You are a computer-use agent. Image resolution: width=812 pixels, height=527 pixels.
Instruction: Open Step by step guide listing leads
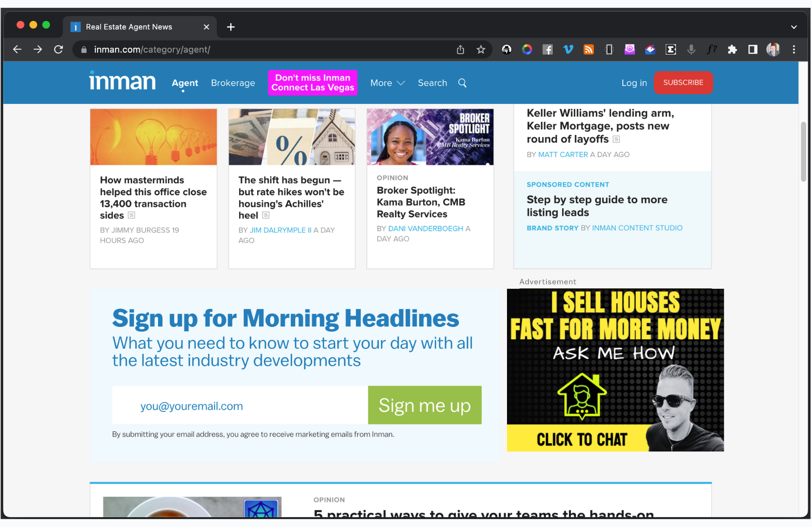click(597, 206)
